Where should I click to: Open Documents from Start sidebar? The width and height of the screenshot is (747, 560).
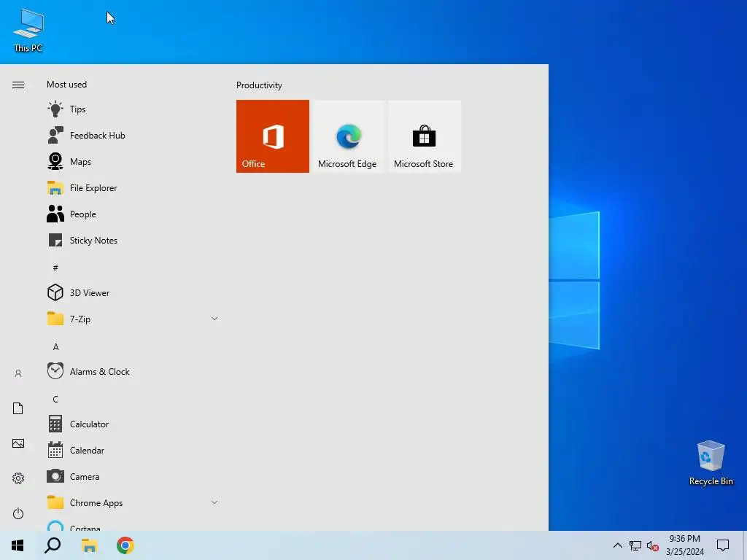click(x=18, y=408)
